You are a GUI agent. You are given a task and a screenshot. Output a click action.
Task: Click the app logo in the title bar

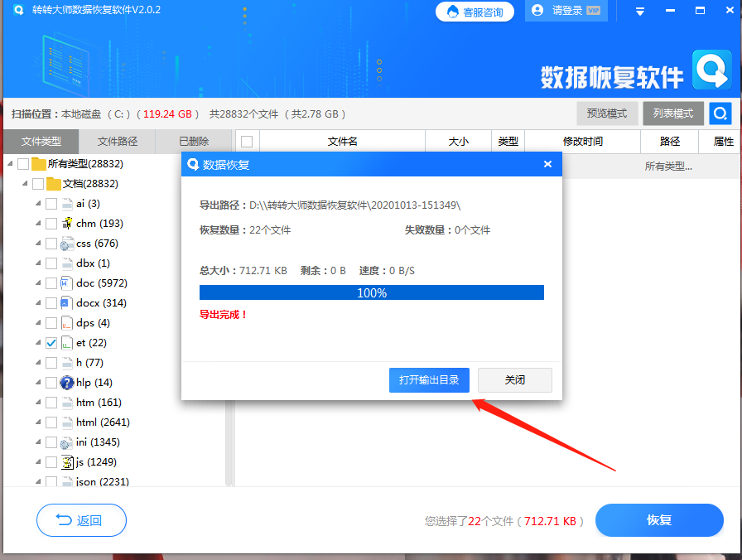[17, 10]
